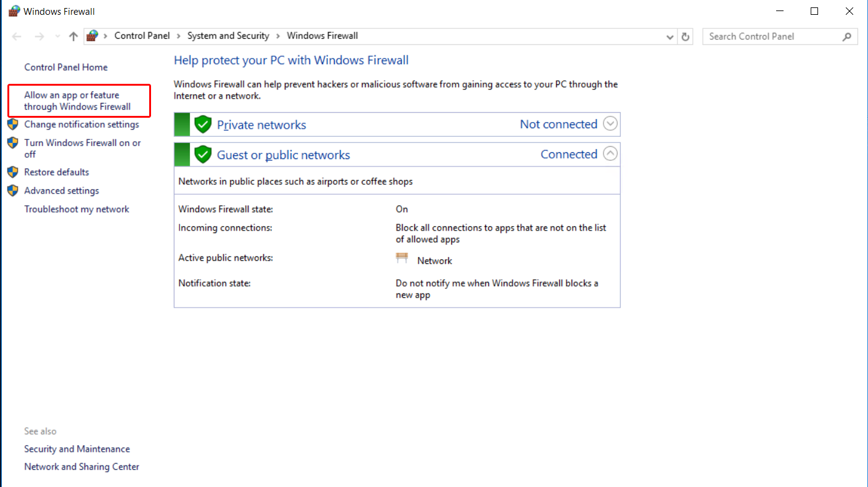Click the Forward navigation arrow

click(39, 36)
